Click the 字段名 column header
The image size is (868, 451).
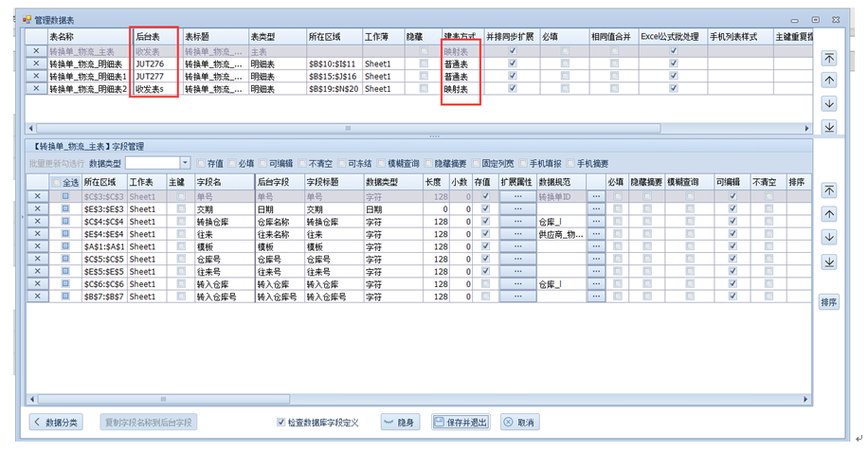pos(224,182)
